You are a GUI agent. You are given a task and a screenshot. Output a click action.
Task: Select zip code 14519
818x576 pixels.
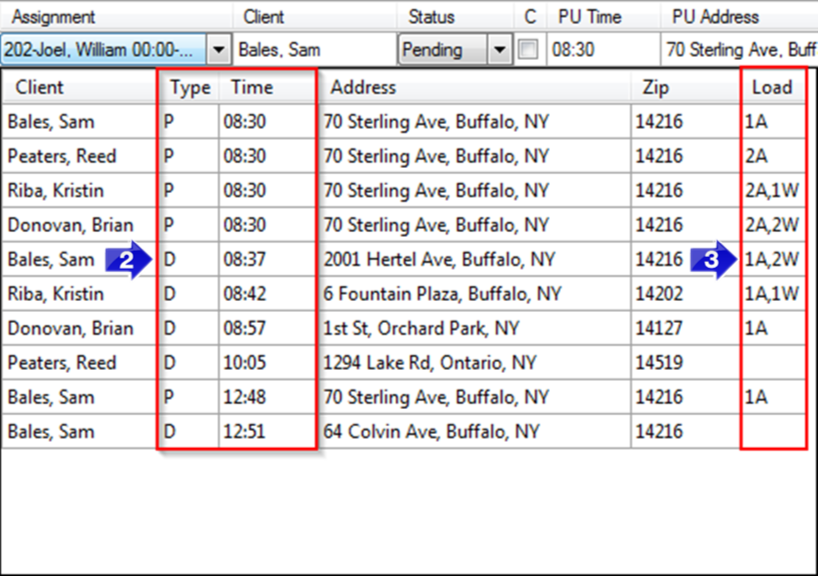659,363
